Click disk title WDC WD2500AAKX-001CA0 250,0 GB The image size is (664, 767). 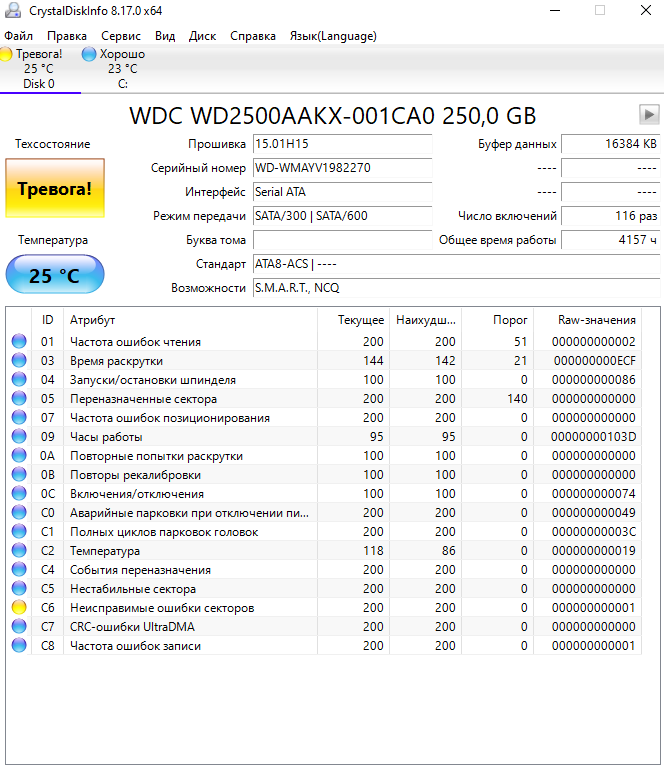click(x=333, y=116)
